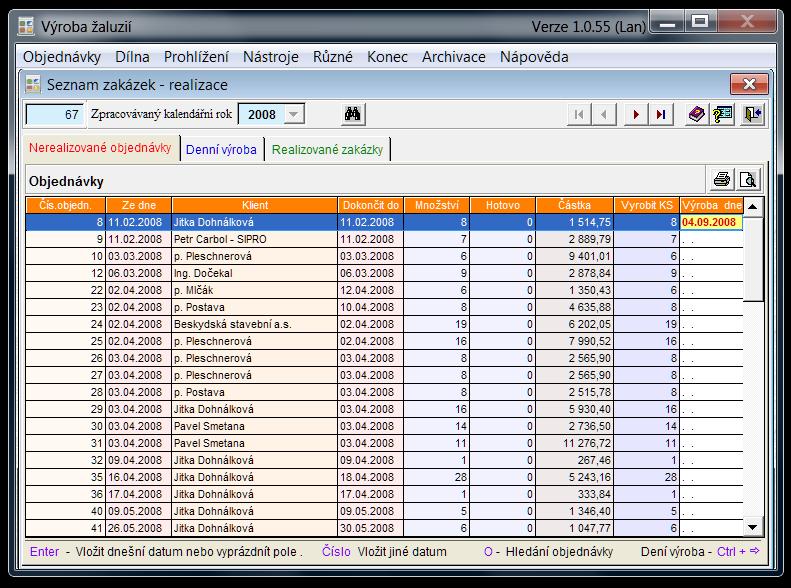Expand the calendar year 2008 dropdown

tap(293, 114)
